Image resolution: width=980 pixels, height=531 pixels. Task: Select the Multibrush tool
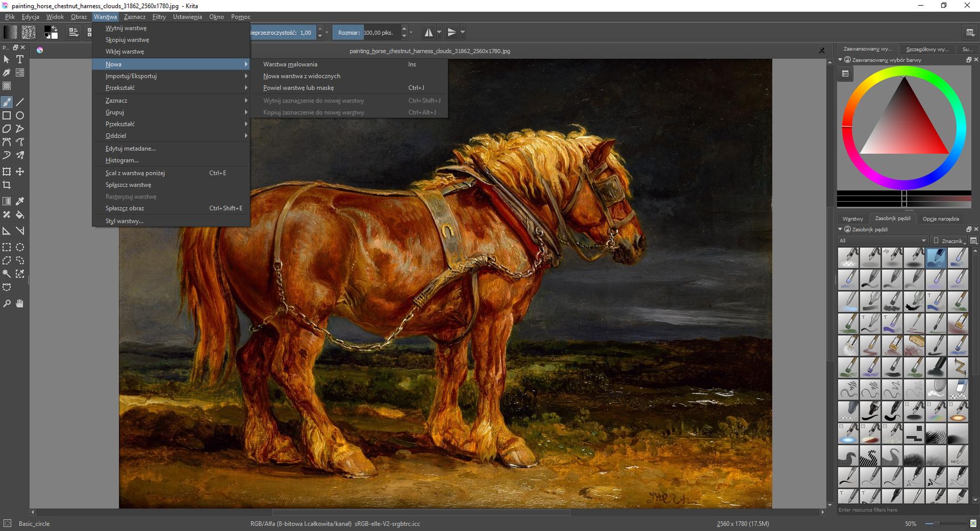[20, 155]
